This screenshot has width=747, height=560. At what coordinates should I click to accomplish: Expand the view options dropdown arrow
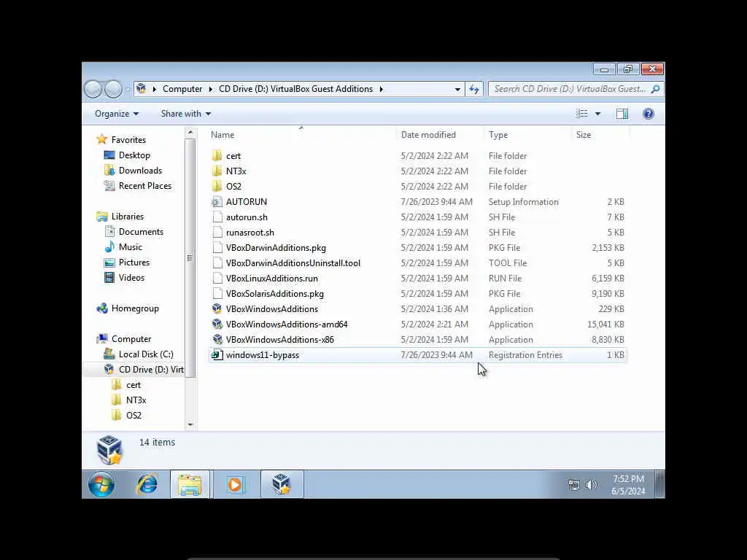tap(598, 114)
